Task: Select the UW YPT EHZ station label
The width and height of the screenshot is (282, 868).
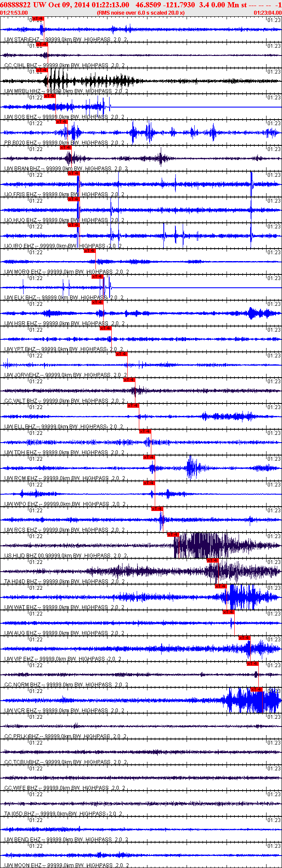Action: [20, 349]
